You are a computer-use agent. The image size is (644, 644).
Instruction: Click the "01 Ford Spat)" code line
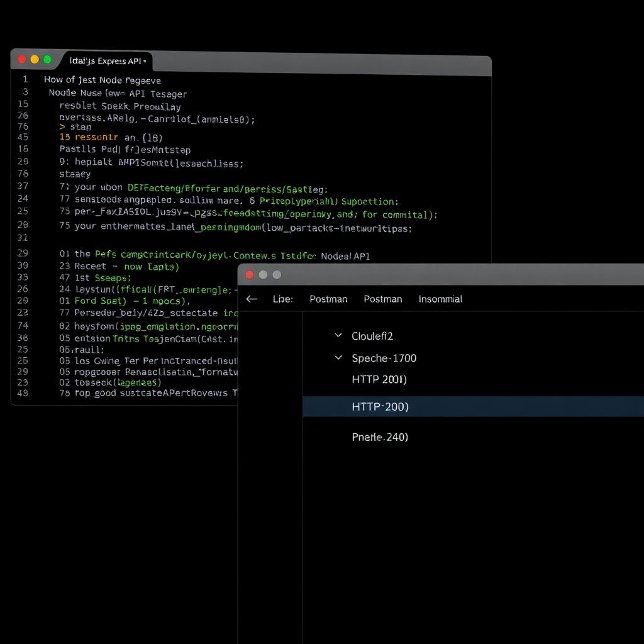click(x=125, y=301)
